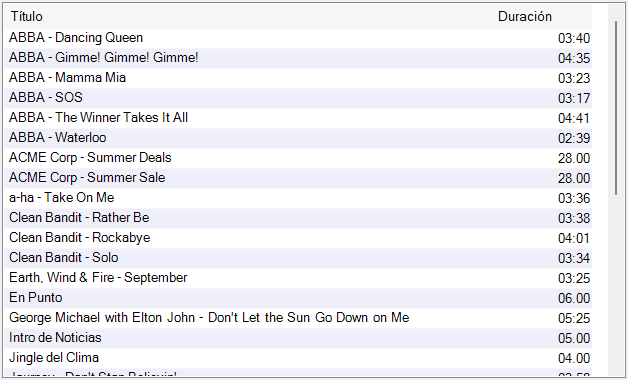Choose the ABBA - Mamma Mia entry
The image size is (628, 380).
coord(298,78)
